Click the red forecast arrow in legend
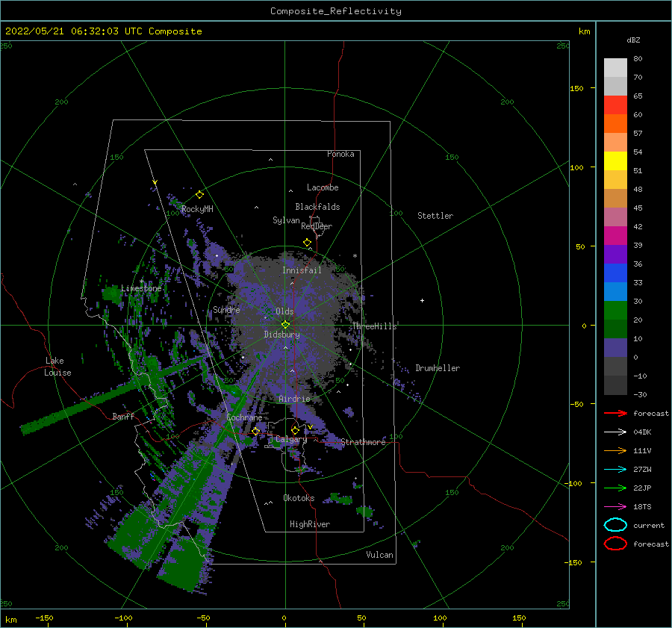The height and width of the screenshot is (628, 672). (615, 413)
